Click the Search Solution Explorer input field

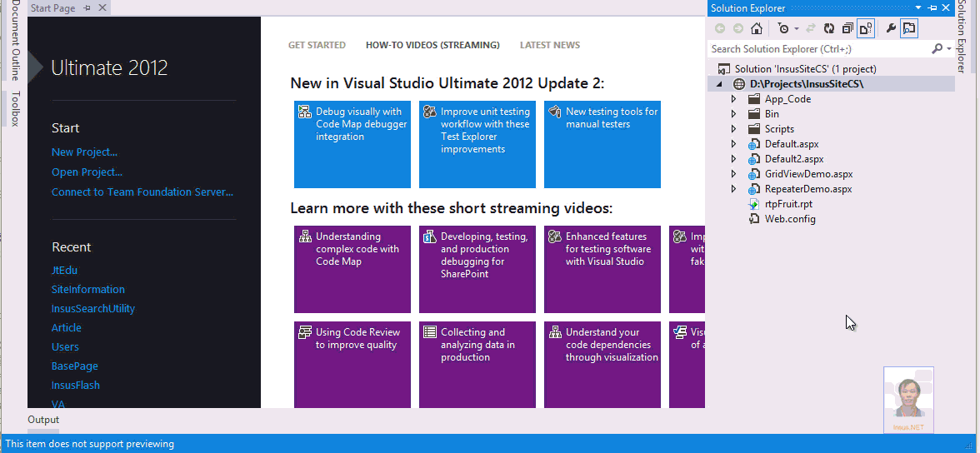[x=818, y=49]
